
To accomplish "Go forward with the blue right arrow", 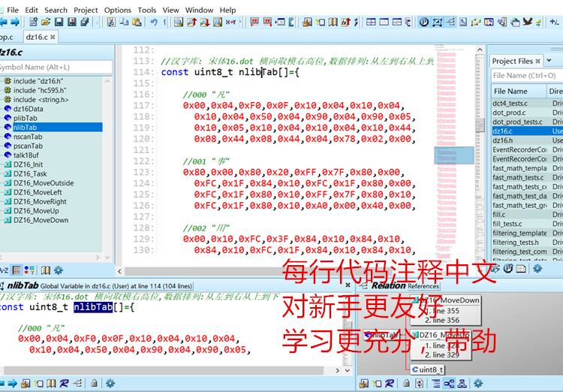I will tap(15, 23).
